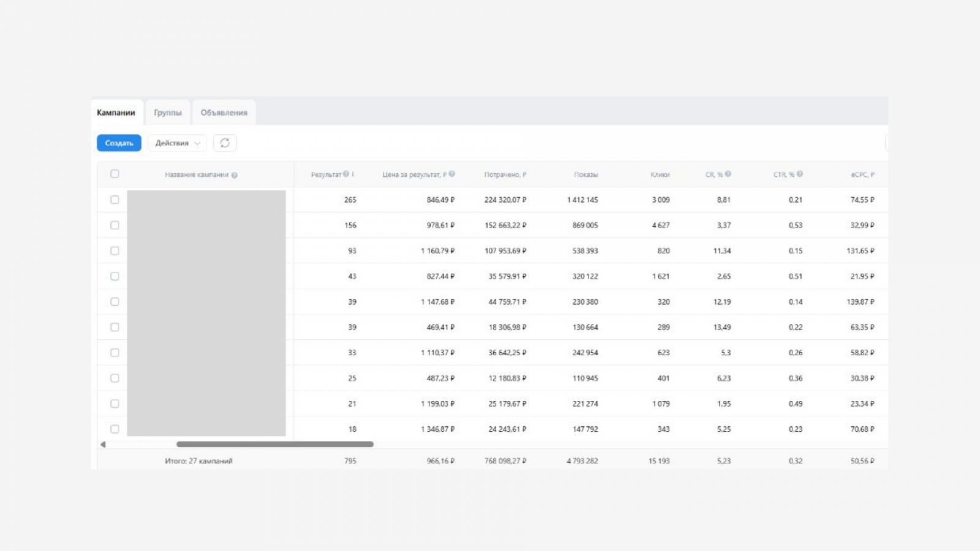
Task: Click the refresh icon button
Action: 225,143
